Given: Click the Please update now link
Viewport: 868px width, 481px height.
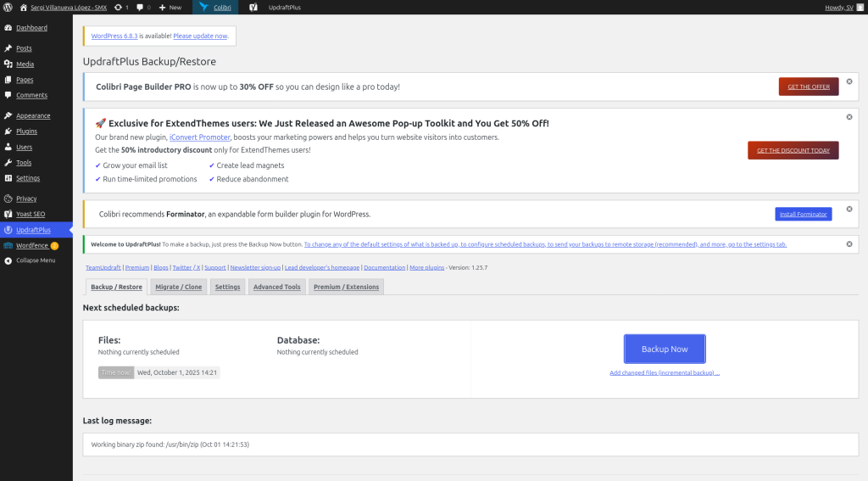Looking at the screenshot, I should (200, 36).
